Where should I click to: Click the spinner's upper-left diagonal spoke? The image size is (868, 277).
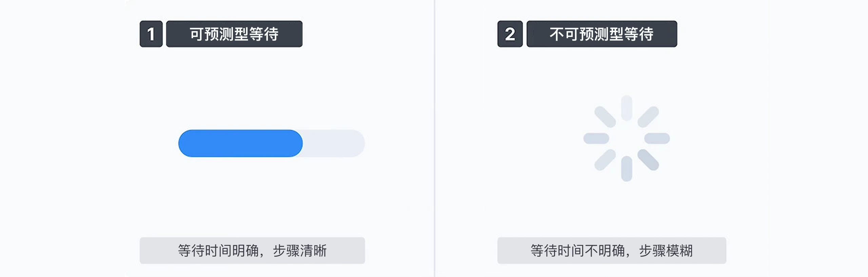point(605,117)
